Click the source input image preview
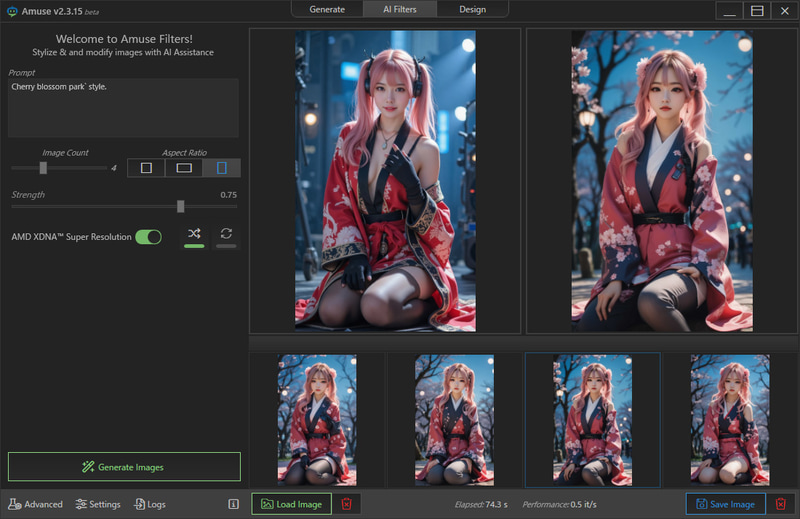This screenshot has width=800, height=519. pyautogui.click(x=385, y=181)
